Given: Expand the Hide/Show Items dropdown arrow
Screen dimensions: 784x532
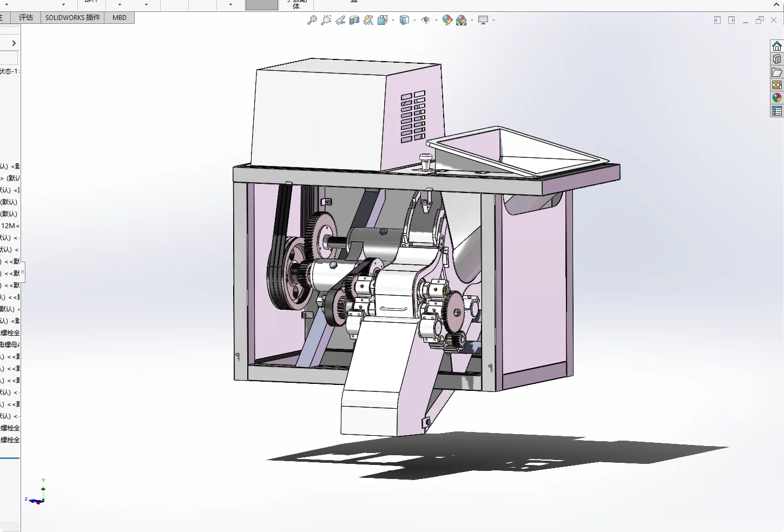Looking at the screenshot, I should [436, 20].
